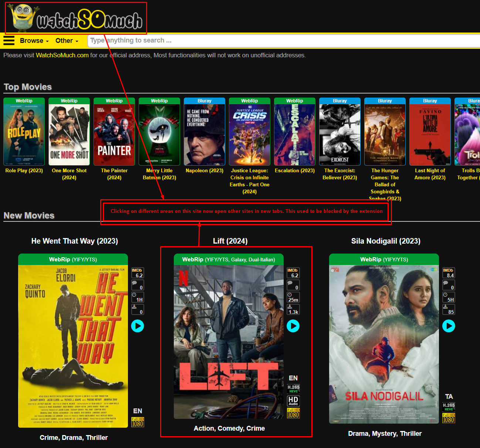Expand the Other dropdown menu
This screenshot has height=448, width=480.
pyautogui.click(x=67, y=41)
